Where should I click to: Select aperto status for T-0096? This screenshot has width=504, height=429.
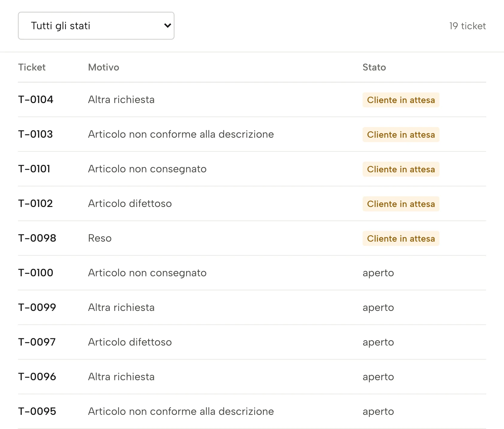click(378, 377)
